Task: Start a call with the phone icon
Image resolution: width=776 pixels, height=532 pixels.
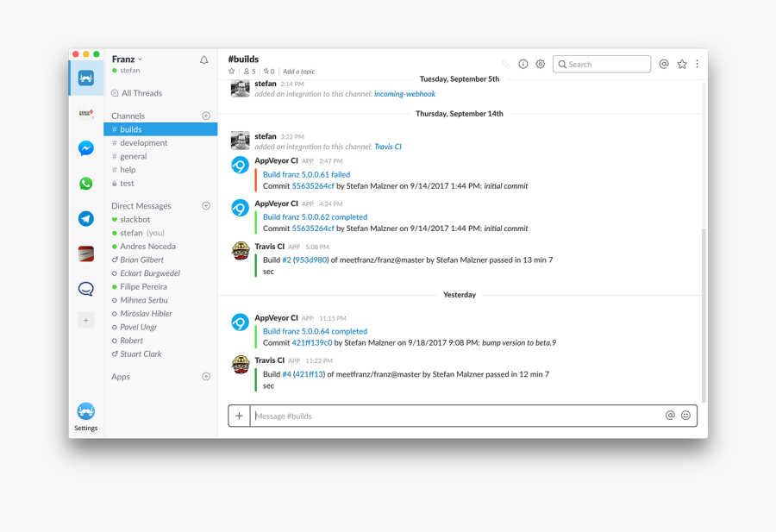Action: 506,64
